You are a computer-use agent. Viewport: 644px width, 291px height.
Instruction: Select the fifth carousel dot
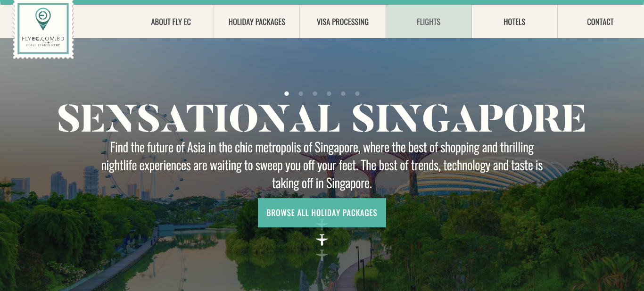(x=343, y=93)
